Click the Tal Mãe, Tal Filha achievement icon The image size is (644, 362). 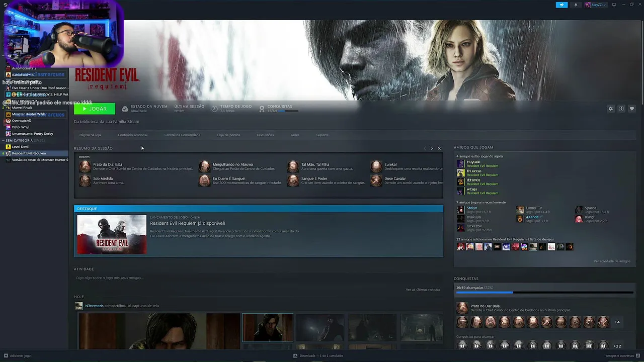coord(293,166)
